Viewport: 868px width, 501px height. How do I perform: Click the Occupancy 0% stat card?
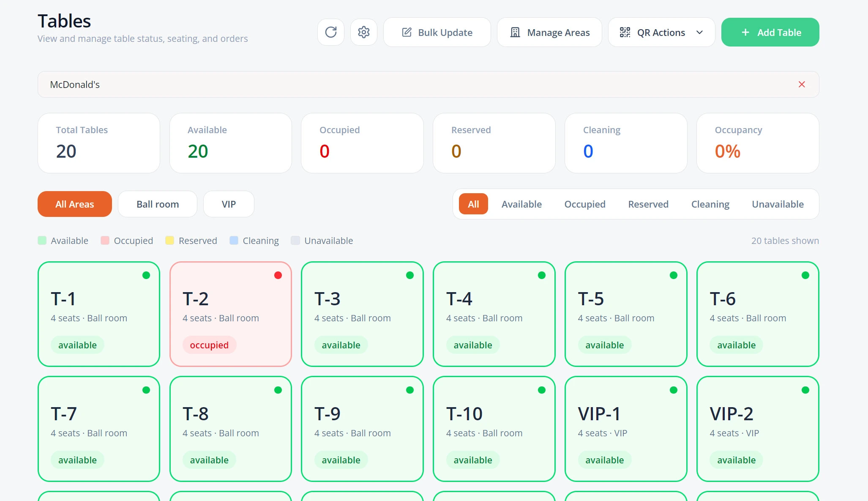758,143
